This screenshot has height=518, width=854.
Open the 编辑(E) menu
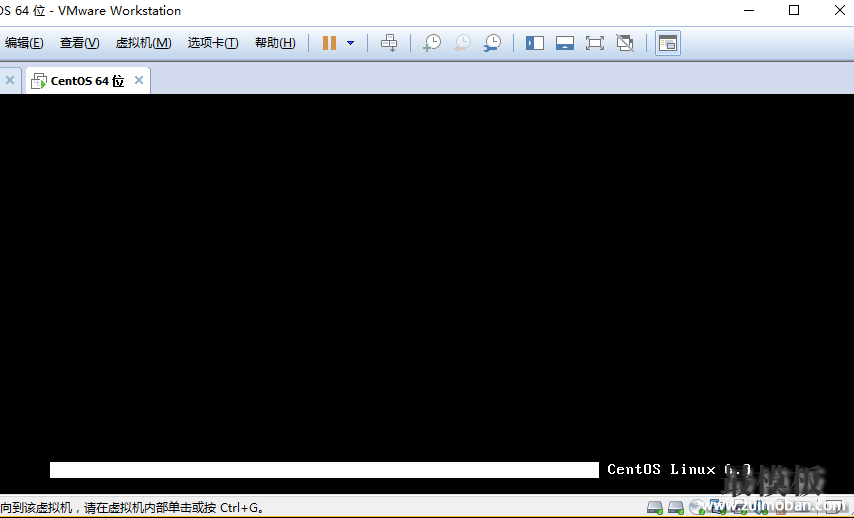(24, 43)
